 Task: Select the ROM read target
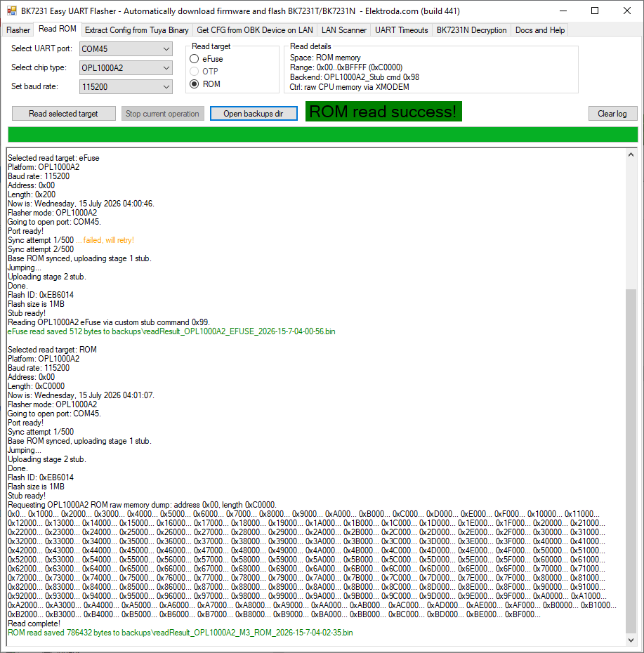click(205, 84)
